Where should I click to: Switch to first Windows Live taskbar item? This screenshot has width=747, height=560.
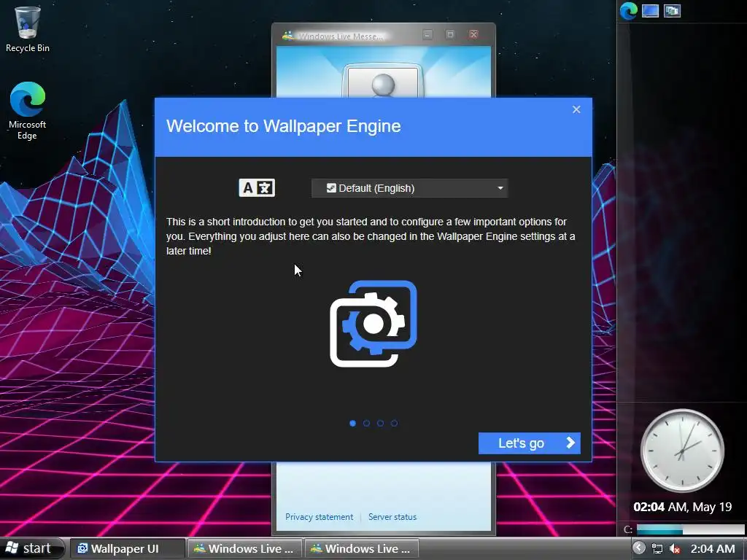coord(245,548)
